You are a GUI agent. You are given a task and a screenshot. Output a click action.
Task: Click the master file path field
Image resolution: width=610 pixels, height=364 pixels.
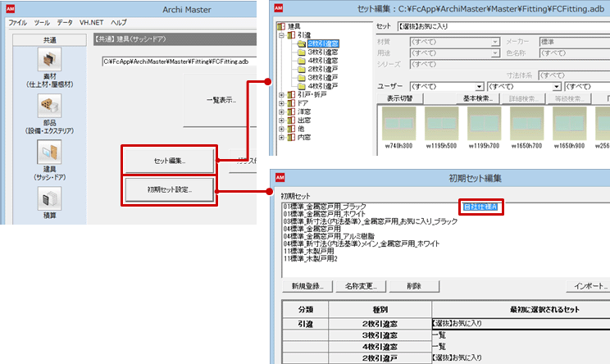(x=180, y=61)
